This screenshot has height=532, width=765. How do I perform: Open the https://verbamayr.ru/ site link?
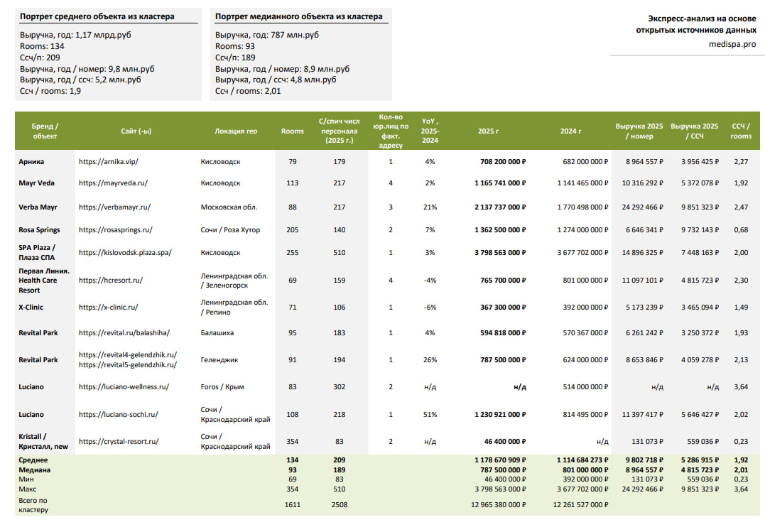pyautogui.click(x=114, y=207)
